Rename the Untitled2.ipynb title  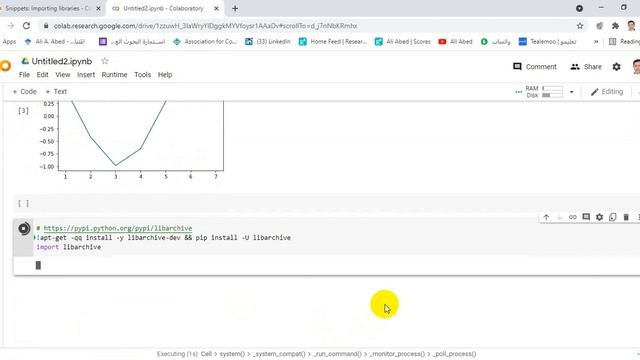tap(62, 61)
